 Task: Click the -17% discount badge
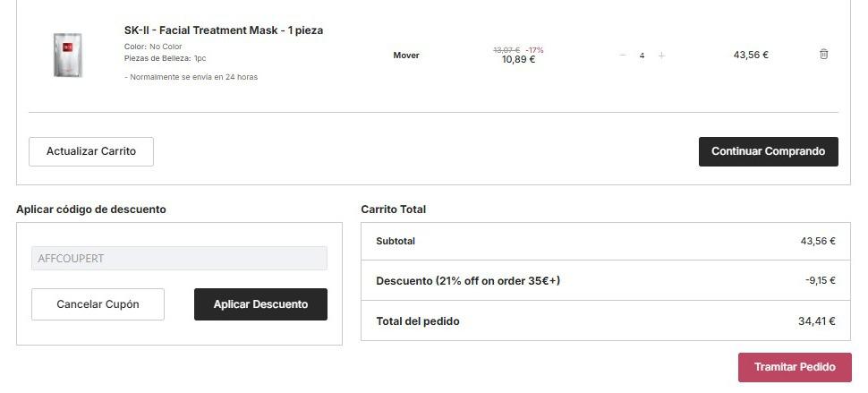[x=534, y=50]
